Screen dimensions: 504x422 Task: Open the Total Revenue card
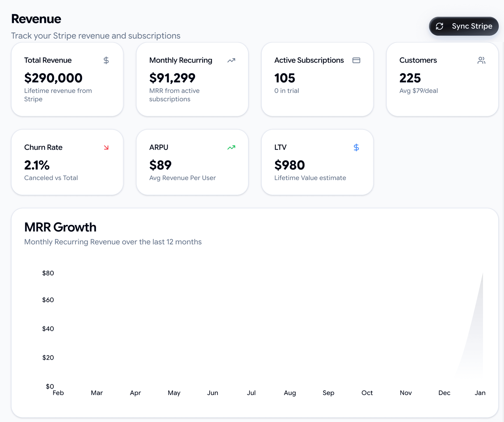click(x=67, y=79)
